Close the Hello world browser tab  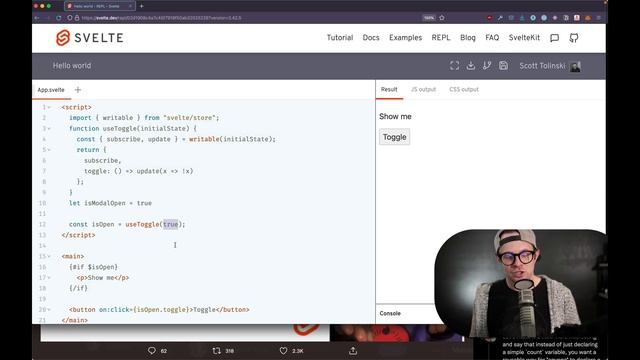pos(130,6)
